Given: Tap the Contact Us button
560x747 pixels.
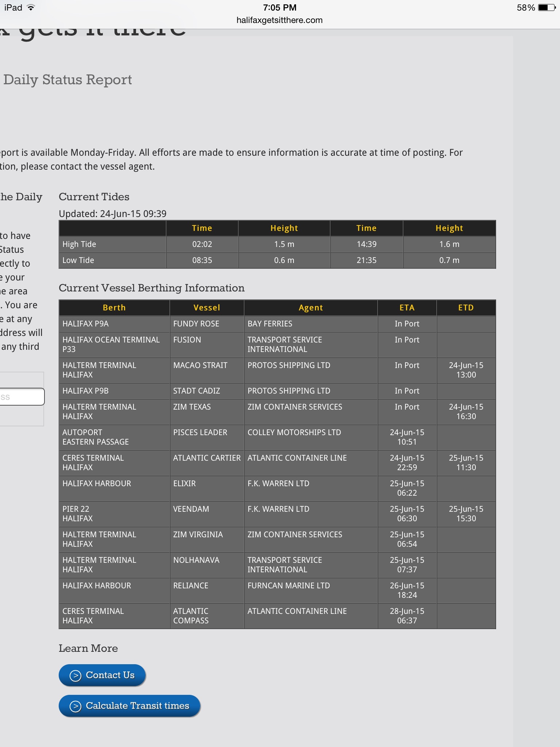Looking at the screenshot, I should (102, 675).
